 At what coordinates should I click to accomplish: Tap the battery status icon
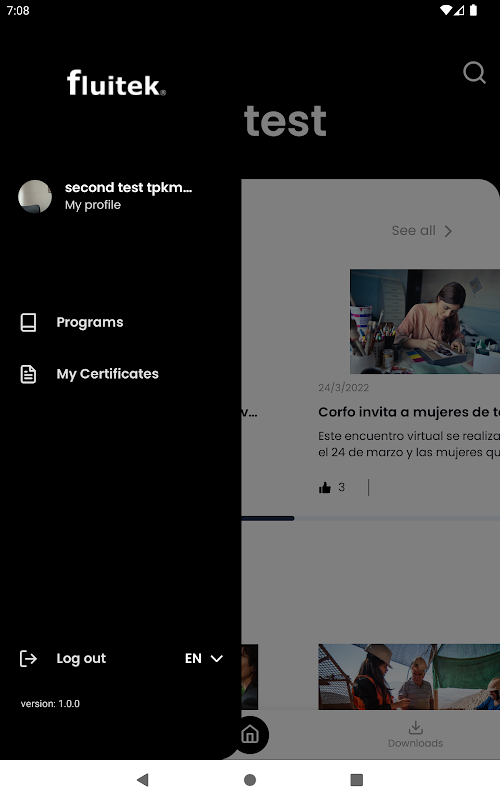pos(473,10)
